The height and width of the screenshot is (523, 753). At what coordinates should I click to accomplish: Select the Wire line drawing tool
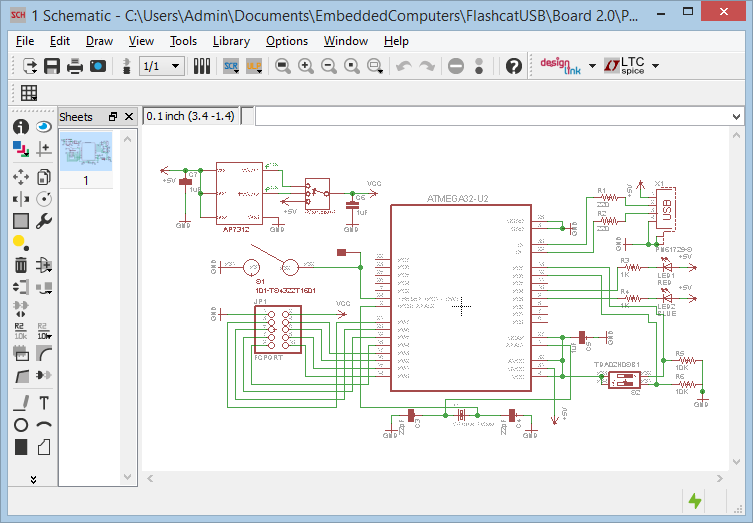pos(21,403)
